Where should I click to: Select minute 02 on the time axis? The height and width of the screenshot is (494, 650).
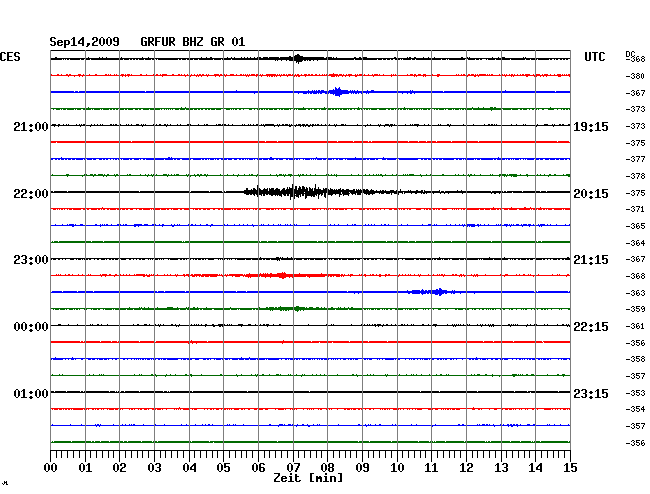click(x=119, y=467)
